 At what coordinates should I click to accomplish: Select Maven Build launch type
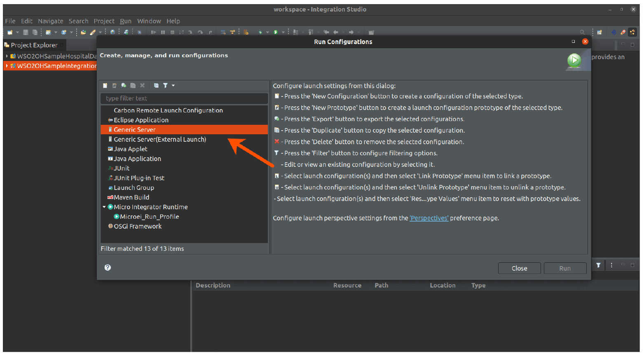pyautogui.click(x=131, y=197)
